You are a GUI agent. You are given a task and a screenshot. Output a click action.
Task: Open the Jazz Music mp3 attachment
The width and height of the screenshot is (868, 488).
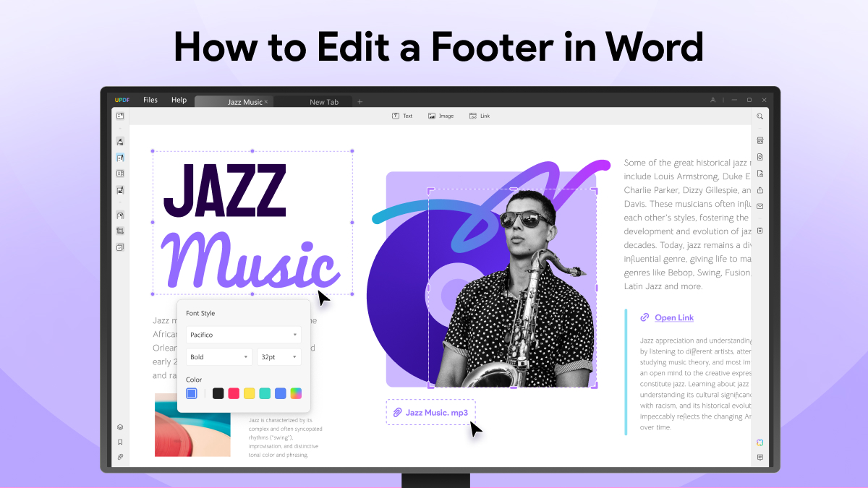click(430, 412)
